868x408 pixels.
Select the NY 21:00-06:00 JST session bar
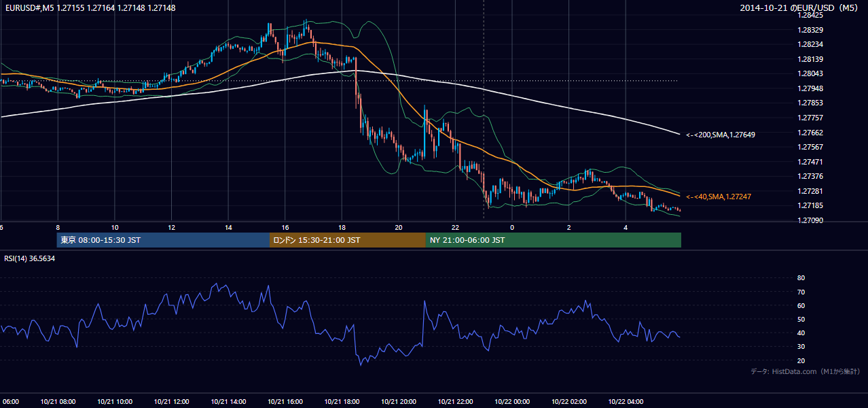click(554, 240)
